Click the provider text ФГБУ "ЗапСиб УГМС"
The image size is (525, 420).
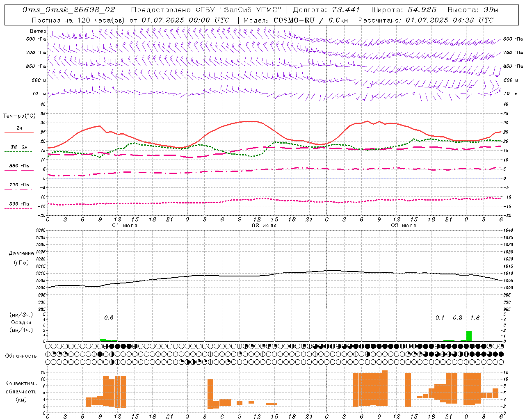pos(238,10)
